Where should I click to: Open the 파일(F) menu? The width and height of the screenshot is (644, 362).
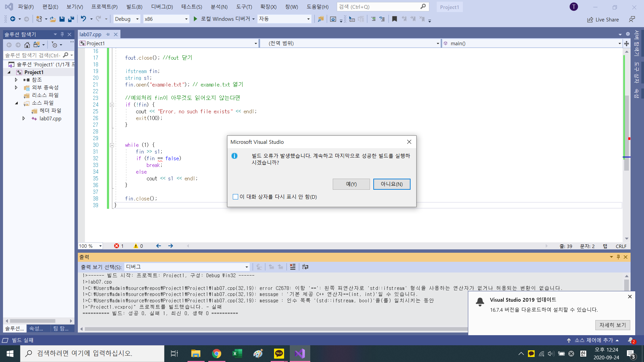click(26, 7)
